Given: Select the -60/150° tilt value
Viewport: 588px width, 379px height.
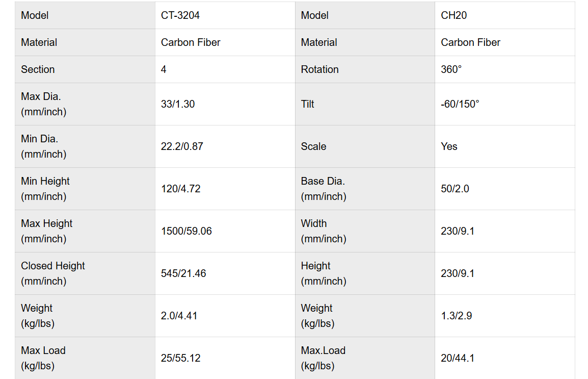Looking at the screenshot, I should click(460, 104).
